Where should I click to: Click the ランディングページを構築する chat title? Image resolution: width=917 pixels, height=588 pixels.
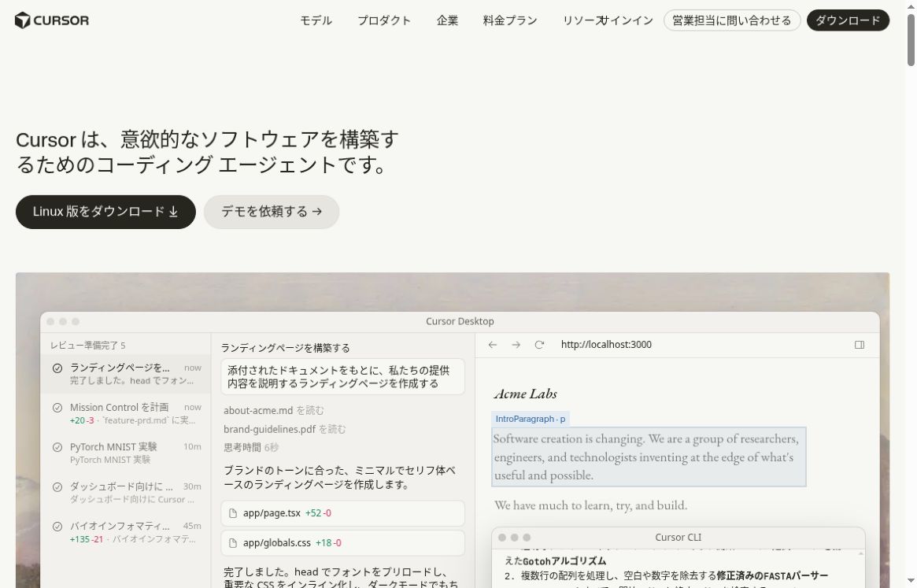[286, 348]
